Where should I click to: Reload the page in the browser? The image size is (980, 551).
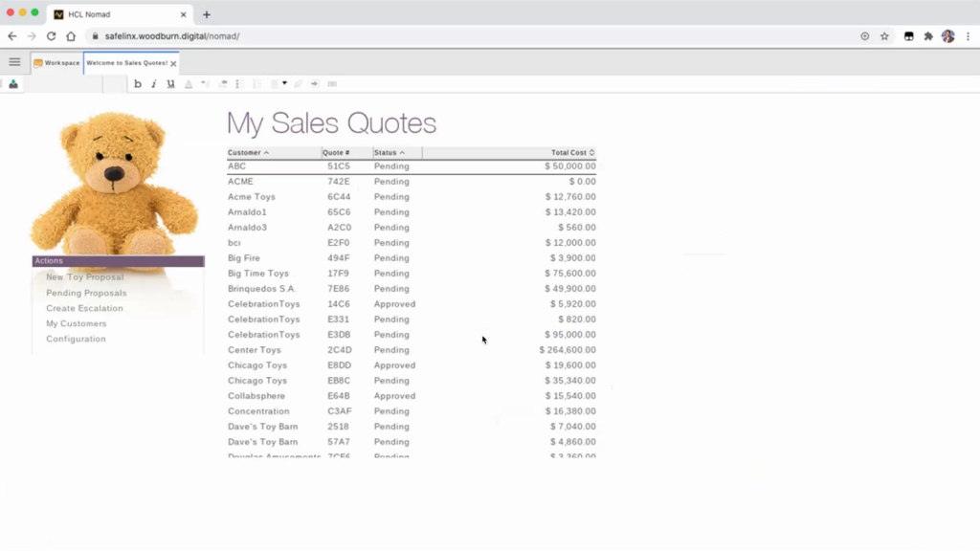tap(51, 36)
